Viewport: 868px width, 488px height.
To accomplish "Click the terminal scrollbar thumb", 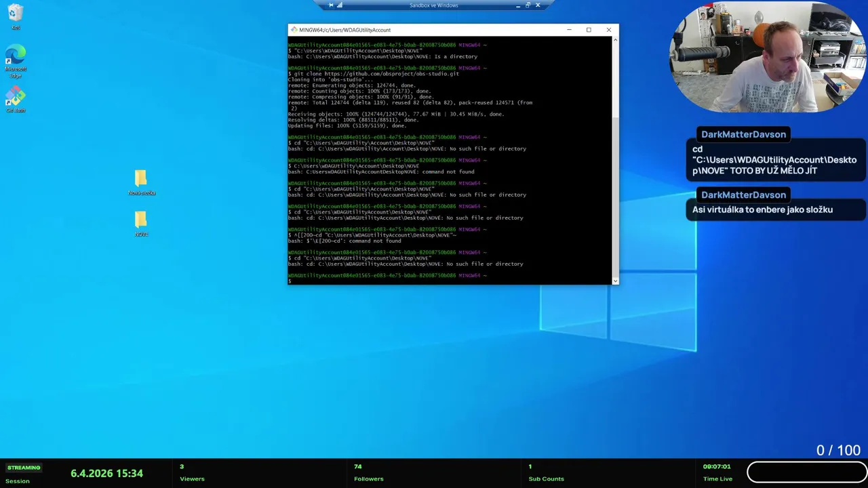I will point(616,196).
